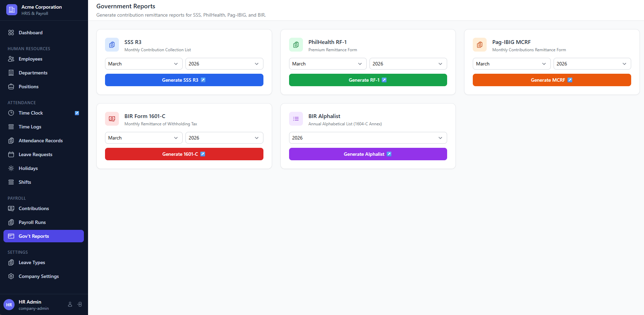644x315 pixels.
Task: Click the BIR Alphalist purple list icon
Action: pos(296,119)
